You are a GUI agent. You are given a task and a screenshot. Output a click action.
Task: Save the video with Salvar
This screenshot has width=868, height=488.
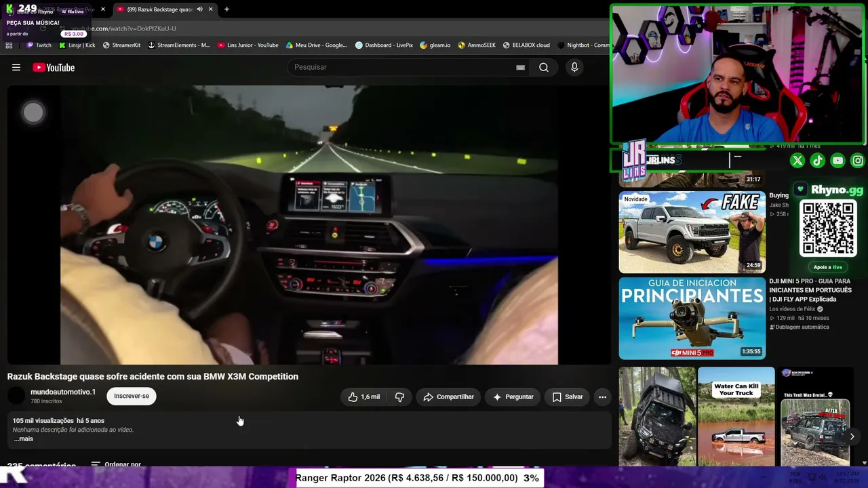568,397
